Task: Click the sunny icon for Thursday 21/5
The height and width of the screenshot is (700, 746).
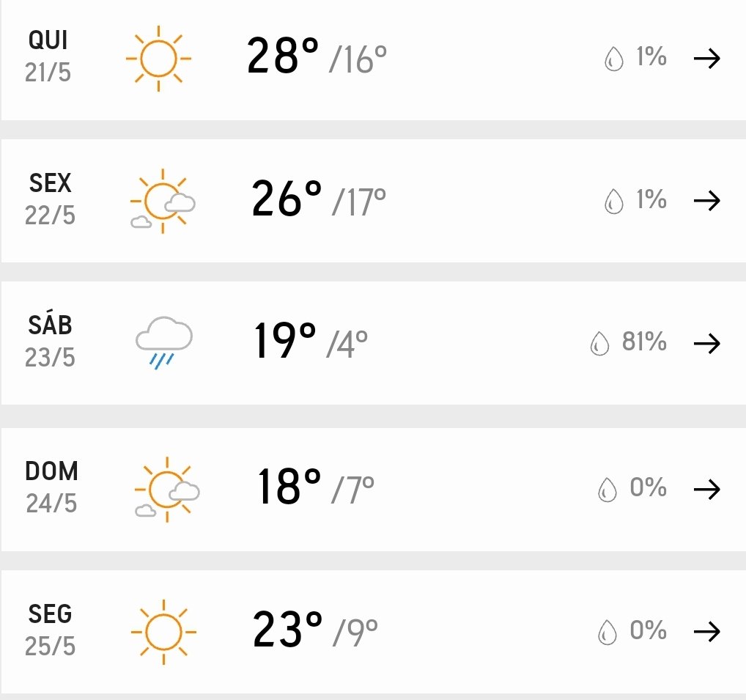Action: tap(158, 59)
